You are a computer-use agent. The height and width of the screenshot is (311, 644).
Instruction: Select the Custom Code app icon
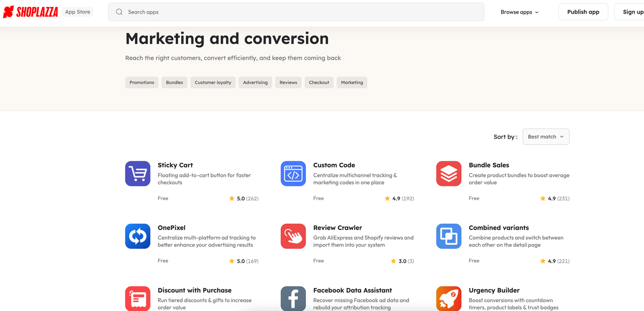click(x=293, y=173)
